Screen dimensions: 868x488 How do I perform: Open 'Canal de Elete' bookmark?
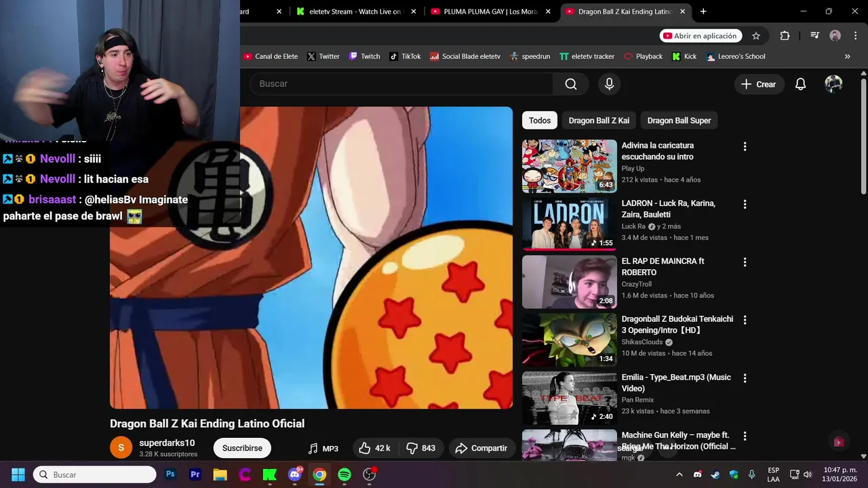tap(271, 56)
